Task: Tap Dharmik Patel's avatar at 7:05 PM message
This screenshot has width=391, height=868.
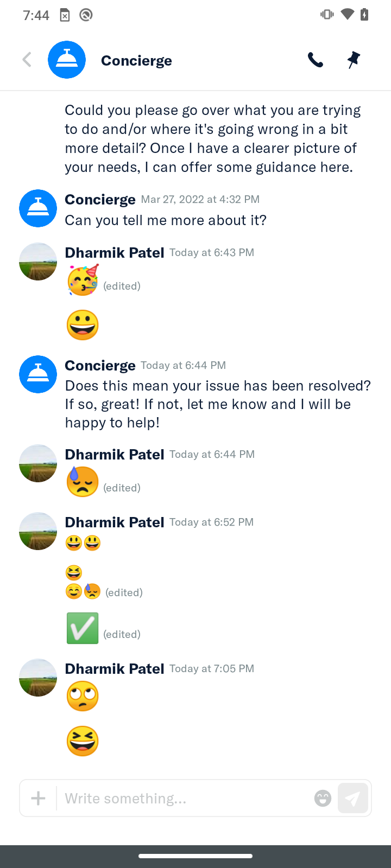Action: tap(38, 678)
